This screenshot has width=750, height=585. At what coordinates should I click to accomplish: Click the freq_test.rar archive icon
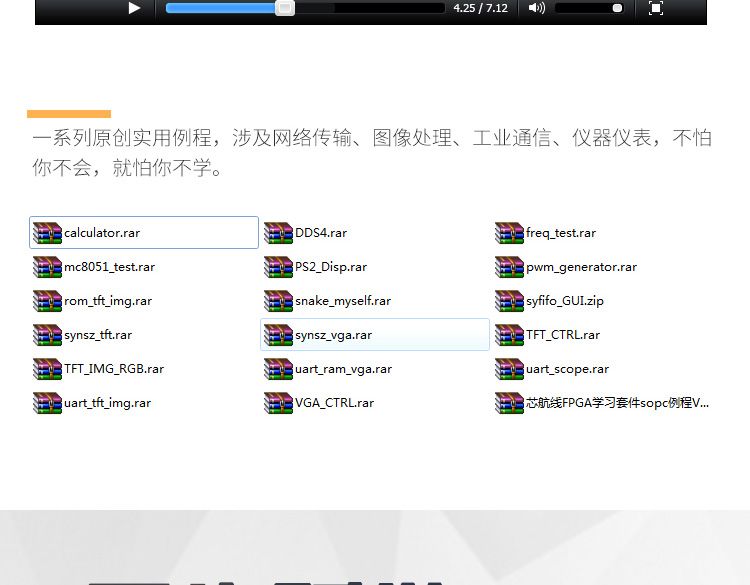pyautogui.click(x=509, y=233)
